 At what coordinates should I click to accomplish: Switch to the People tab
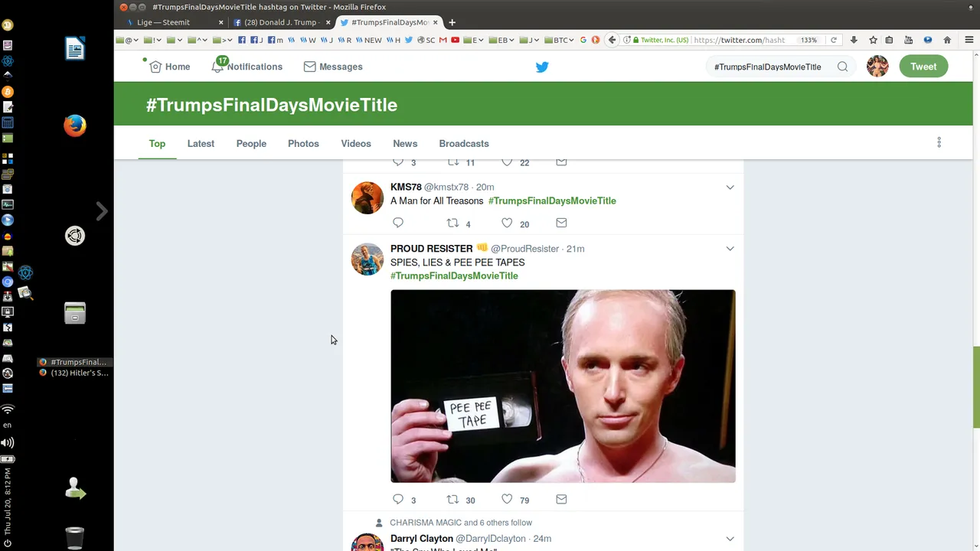coord(251,143)
